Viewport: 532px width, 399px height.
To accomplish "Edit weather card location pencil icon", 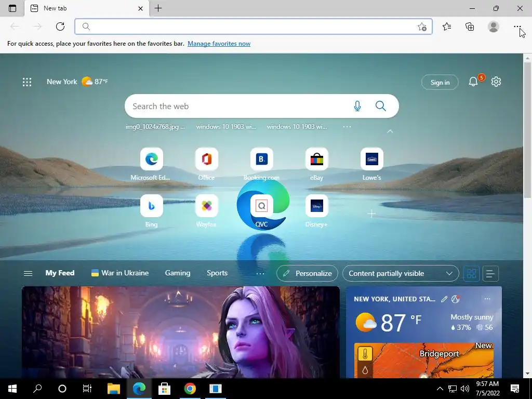I will click(x=444, y=299).
